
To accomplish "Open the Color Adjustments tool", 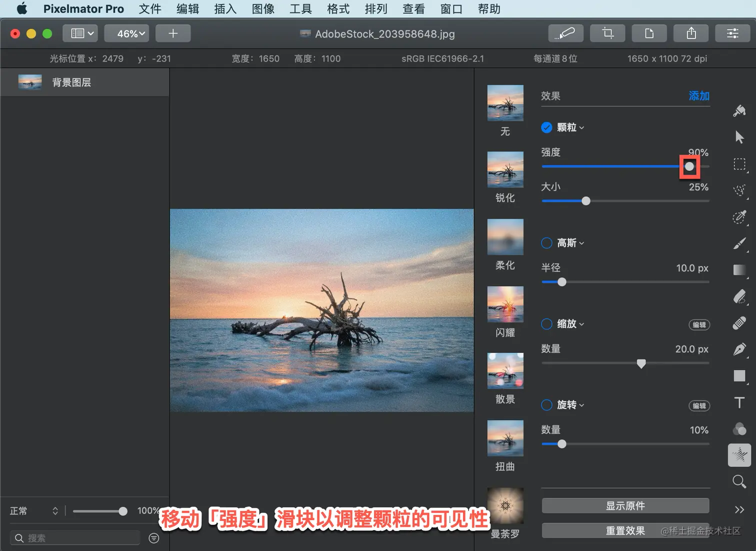I will [739, 429].
